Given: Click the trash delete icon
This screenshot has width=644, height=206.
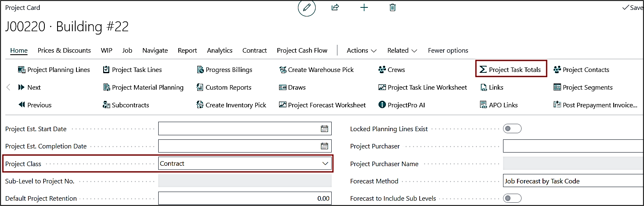Looking at the screenshot, I should pos(392,8).
